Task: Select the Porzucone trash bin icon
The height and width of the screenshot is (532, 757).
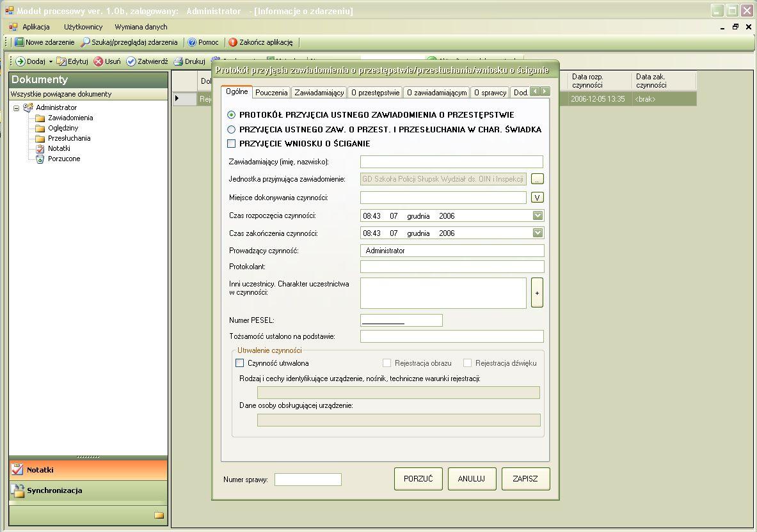Action: click(40, 159)
